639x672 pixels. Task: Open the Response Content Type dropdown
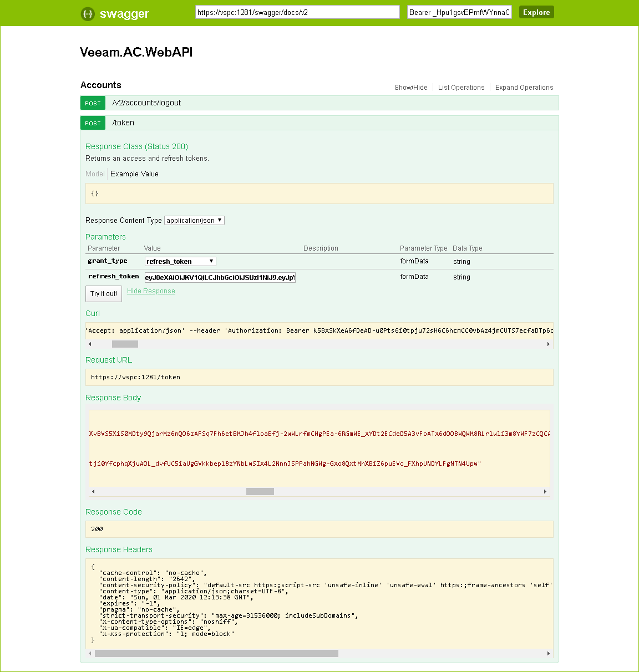click(x=194, y=220)
